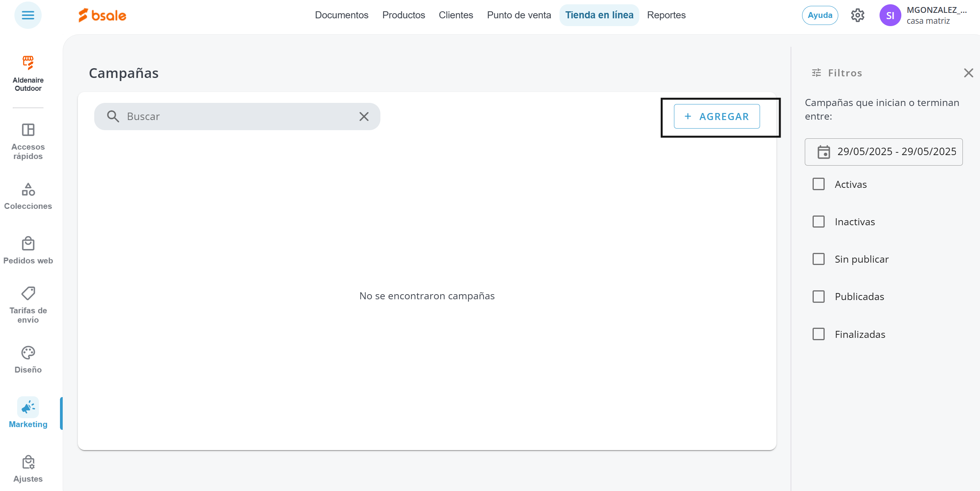Check the Activas filter checkbox

(818, 184)
